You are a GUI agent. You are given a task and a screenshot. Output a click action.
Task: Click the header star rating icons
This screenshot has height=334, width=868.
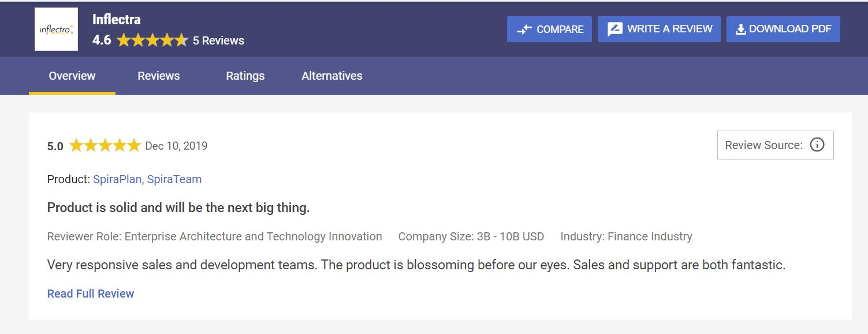[152, 40]
